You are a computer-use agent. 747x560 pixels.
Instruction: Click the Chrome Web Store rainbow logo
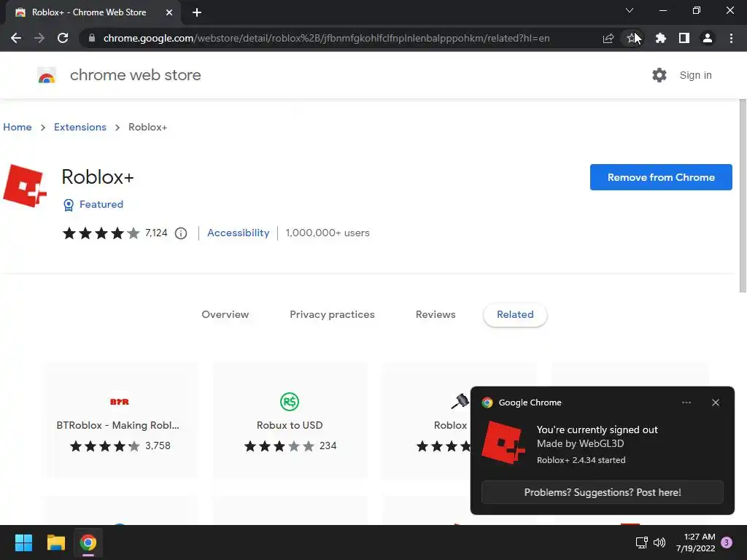(47, 75)
